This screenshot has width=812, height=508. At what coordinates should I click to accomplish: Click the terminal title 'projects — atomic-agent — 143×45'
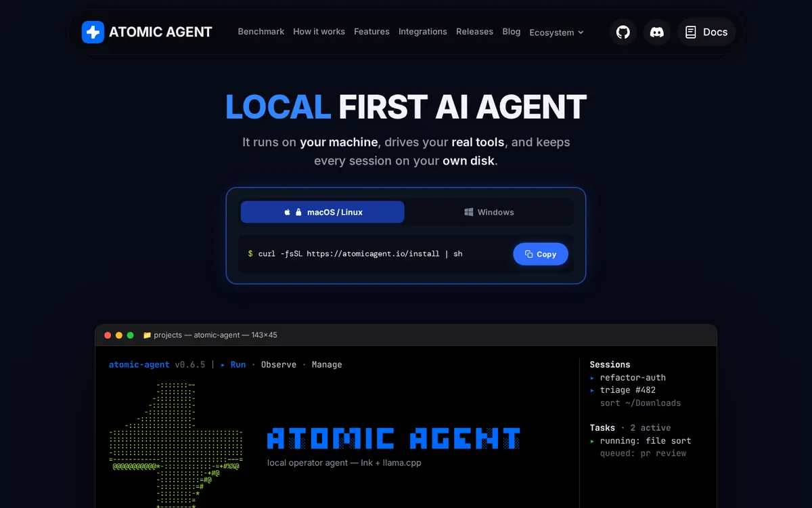point(215,335)
